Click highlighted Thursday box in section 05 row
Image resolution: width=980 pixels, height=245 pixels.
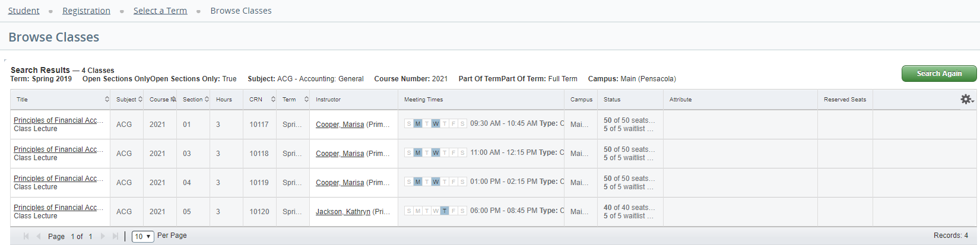tap(445, 211)
